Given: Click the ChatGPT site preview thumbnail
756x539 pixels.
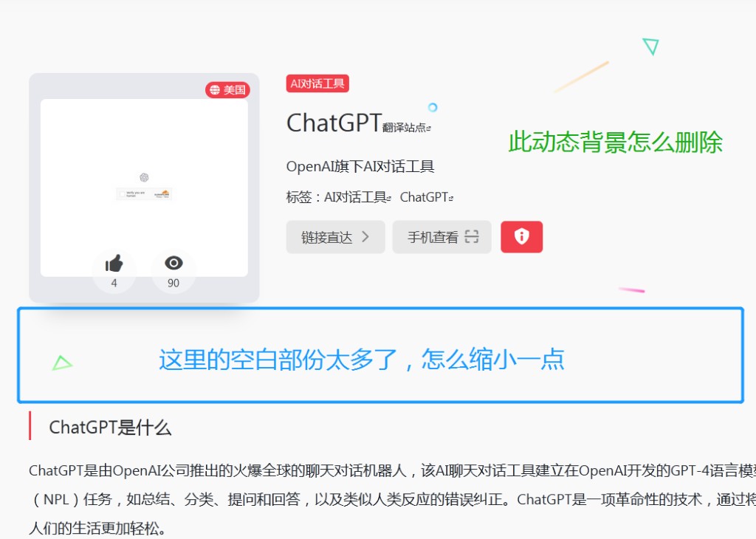Looking at the screenshot, I should [144, 188].
